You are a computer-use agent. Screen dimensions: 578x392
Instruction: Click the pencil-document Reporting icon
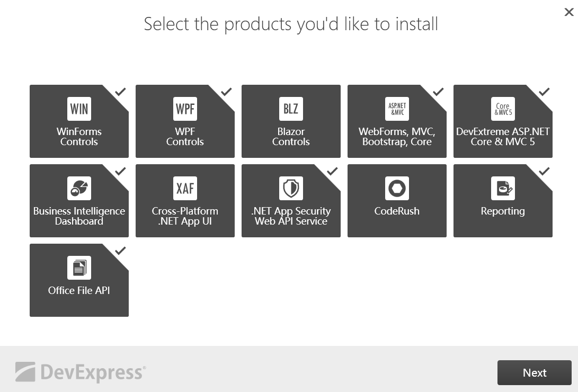[503, 188]
